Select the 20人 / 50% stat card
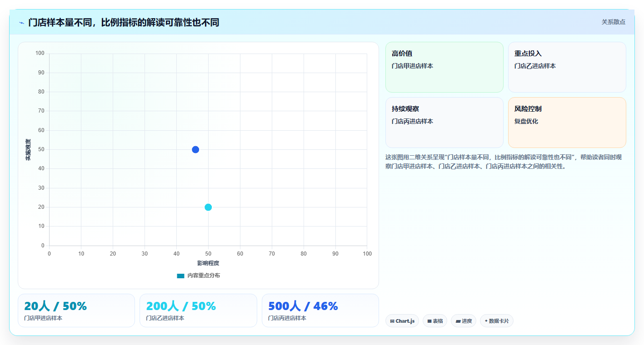Screen dimensions: 644x345 pos(76,310)
